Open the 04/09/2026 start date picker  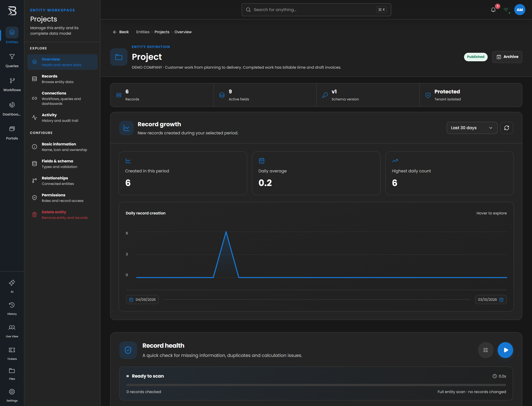tap(142, 299)
